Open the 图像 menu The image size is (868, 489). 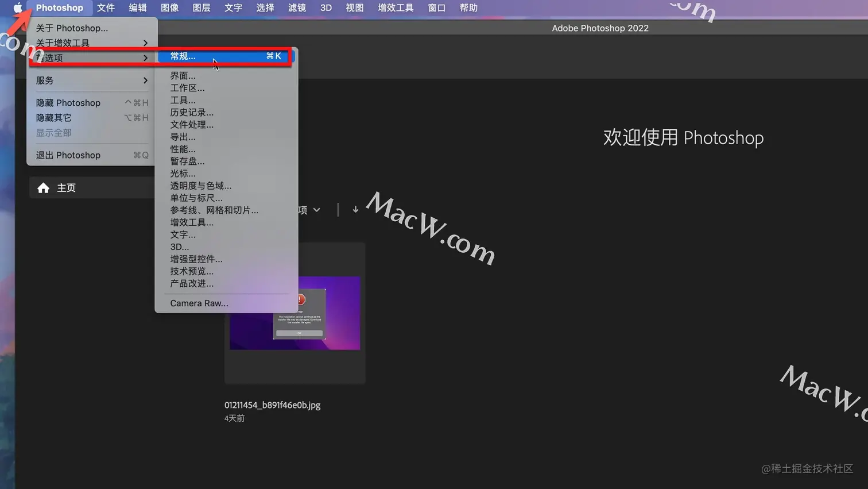tap(169, 7)
